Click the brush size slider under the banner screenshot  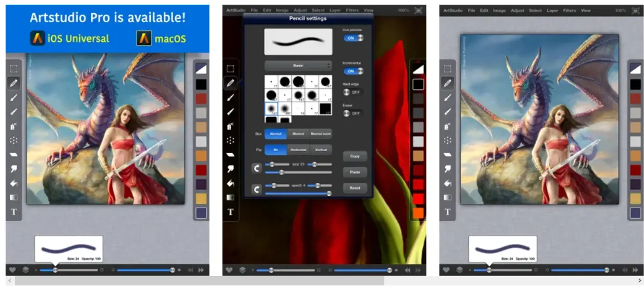[69, 270]
